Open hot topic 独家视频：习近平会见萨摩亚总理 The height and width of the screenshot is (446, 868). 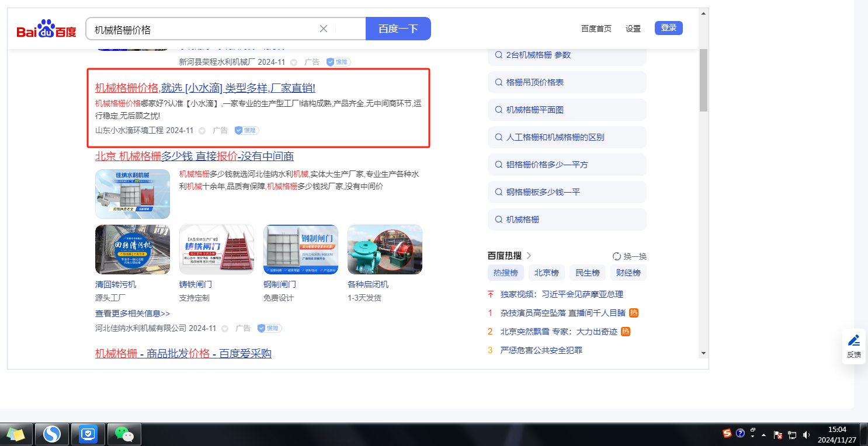pyautogui.click(x=562, y=294)
